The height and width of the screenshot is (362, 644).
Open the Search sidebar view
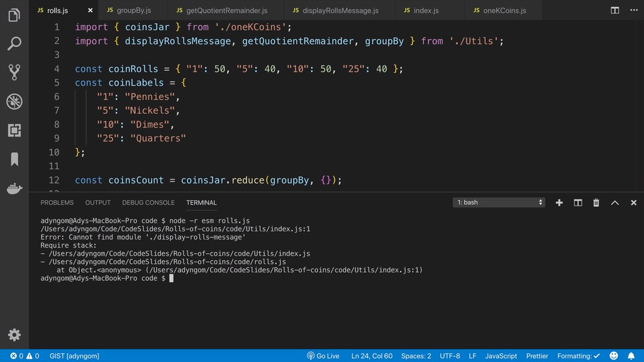click(x=14, y=43)
